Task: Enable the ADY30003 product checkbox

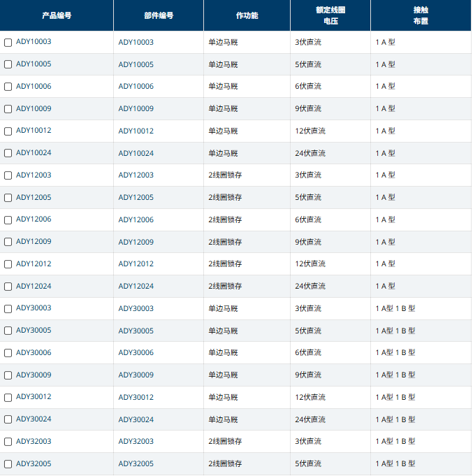Action: tap(8, 309)
